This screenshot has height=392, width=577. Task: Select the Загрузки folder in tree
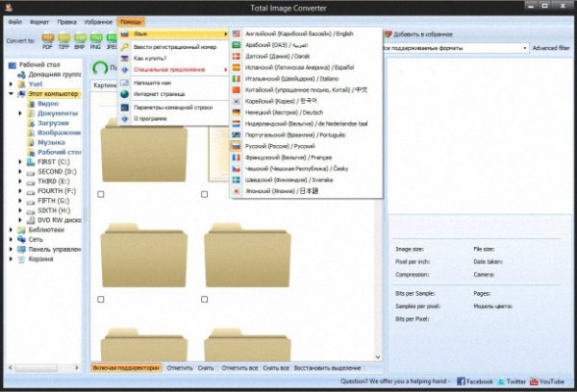pyautogui.click(x=53, y=123)
